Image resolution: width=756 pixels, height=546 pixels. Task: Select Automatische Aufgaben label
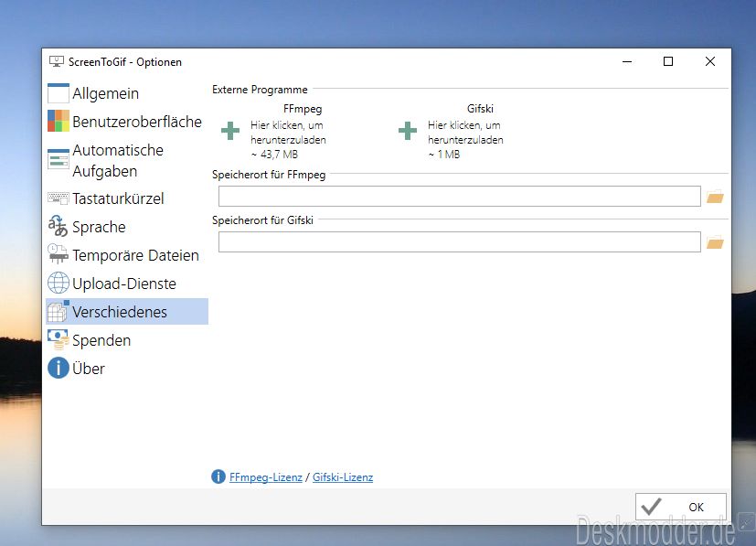(x=118, y=161)
